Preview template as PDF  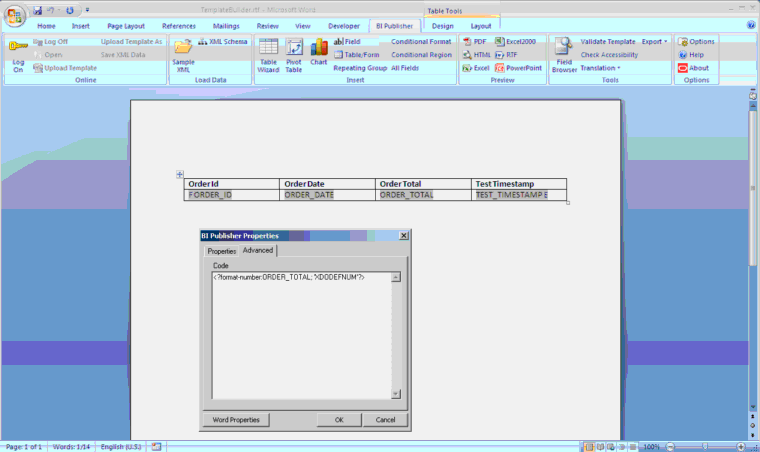[x=475, y=42]
